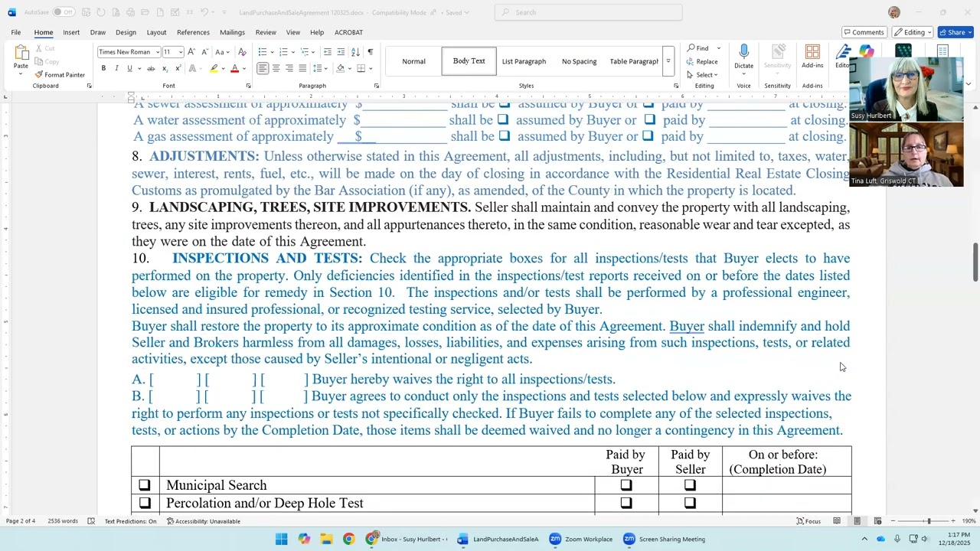The width and height of the screenshot is (980, 551).
Task: Click the Comments button
Action: [x=864, y=32]
